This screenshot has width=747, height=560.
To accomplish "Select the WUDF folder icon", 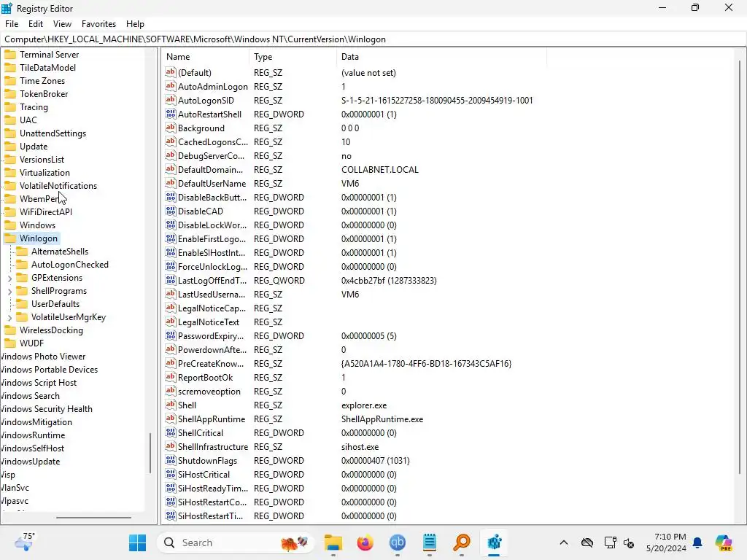I will pos(10,343).
